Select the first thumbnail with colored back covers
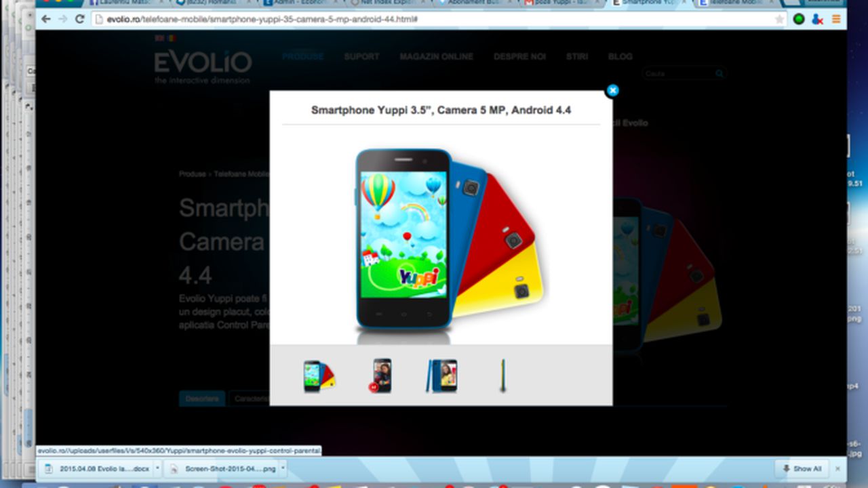The height and width of the screenshot is (488, 868). click(x=319, y=377)
